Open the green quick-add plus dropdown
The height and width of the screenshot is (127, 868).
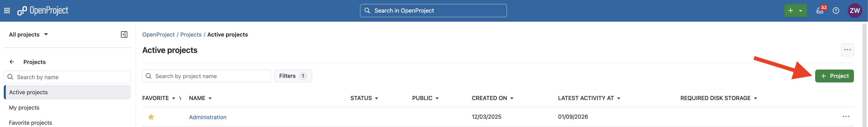(795, 11)
